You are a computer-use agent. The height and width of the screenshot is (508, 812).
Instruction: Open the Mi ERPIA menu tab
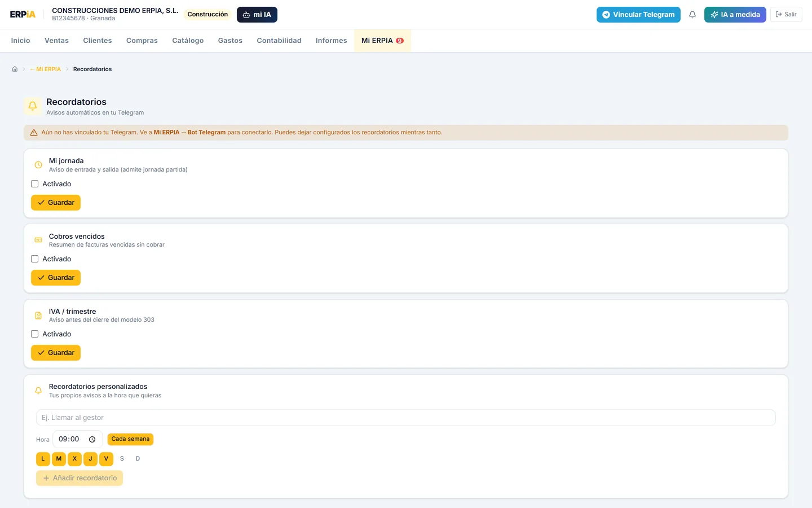(x=382, y=41)
